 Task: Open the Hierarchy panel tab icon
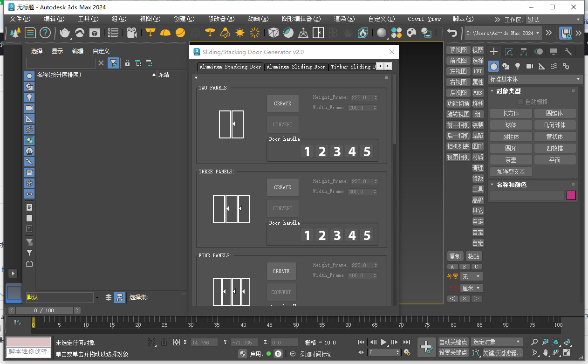[524, 52]
